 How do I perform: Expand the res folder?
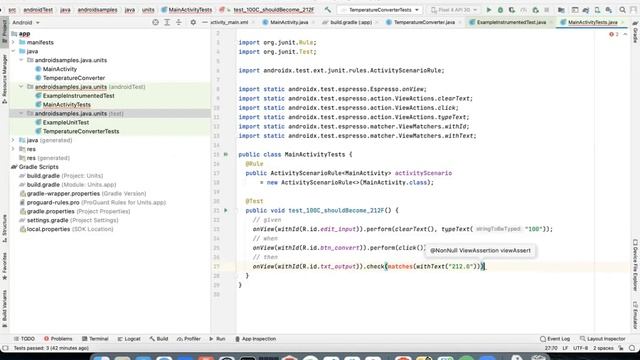(x=13, y=149)
